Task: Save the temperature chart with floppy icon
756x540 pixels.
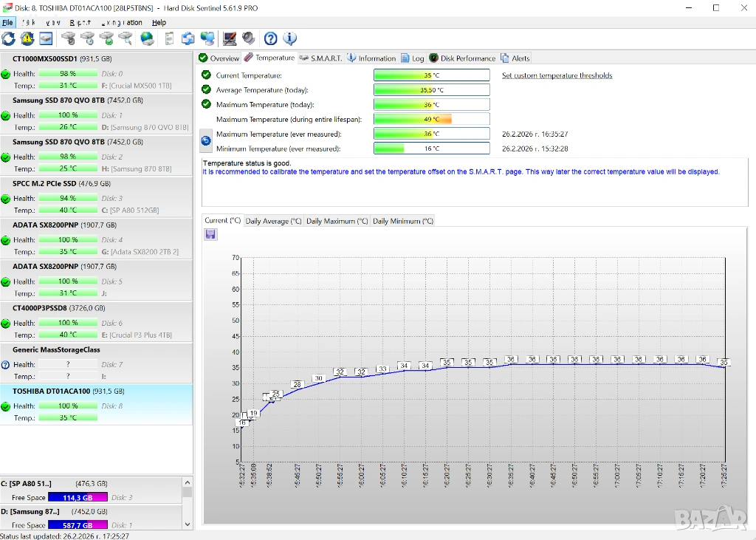Action: (x=210, y=234)
